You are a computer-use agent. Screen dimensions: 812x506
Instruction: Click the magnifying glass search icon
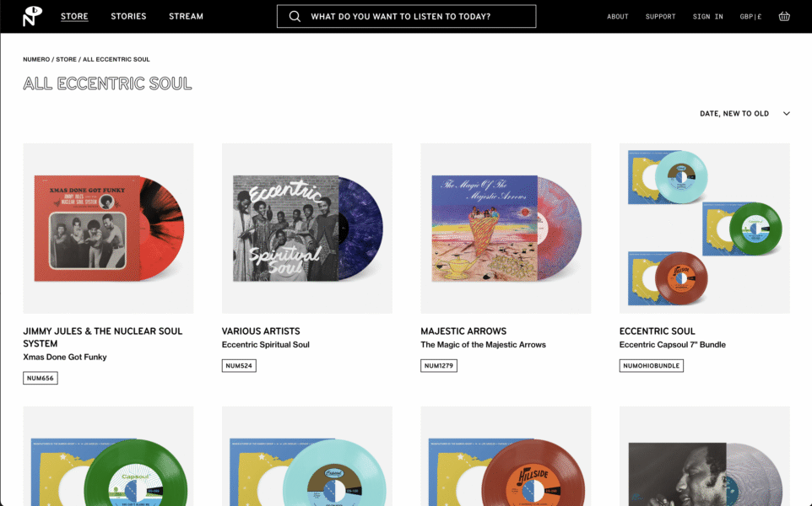pos(295,16)
